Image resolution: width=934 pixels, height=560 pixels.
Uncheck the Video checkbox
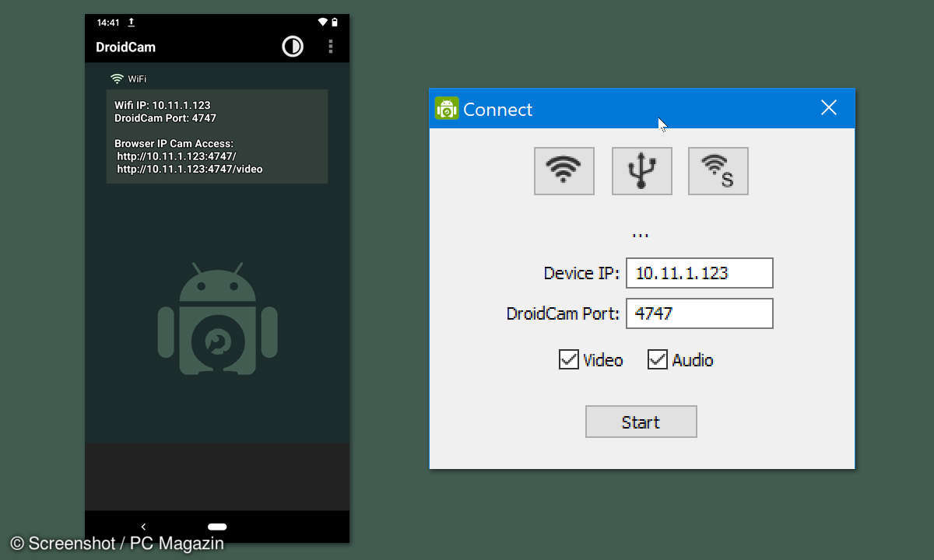(x=569, y=359)
